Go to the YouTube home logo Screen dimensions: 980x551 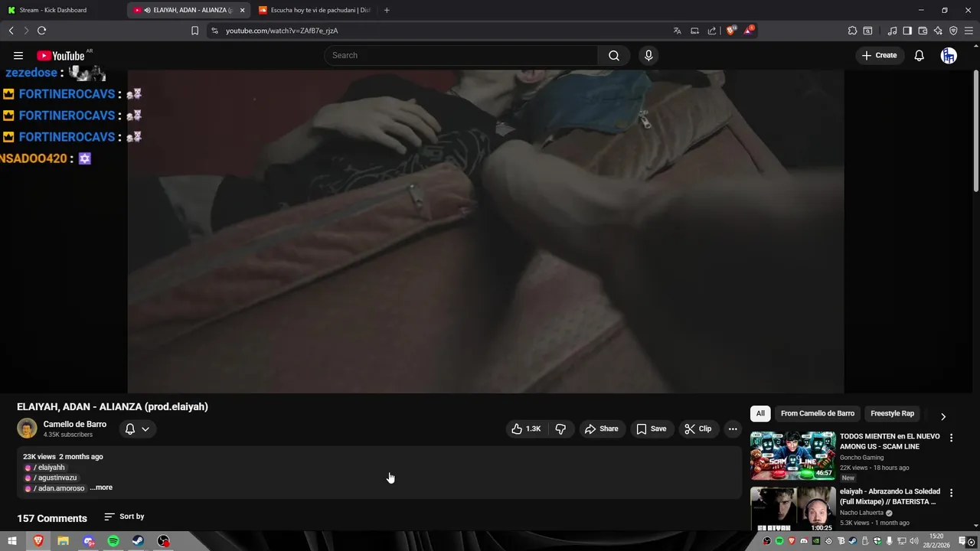[60, 55]
